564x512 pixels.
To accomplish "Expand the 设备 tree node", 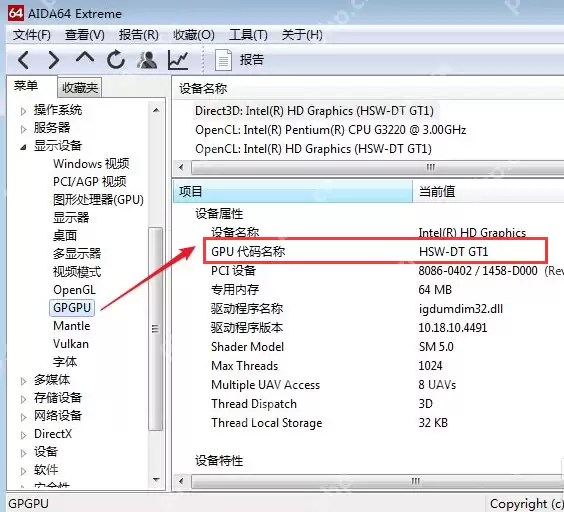I will pyautogui.click(x=23, y=453).
